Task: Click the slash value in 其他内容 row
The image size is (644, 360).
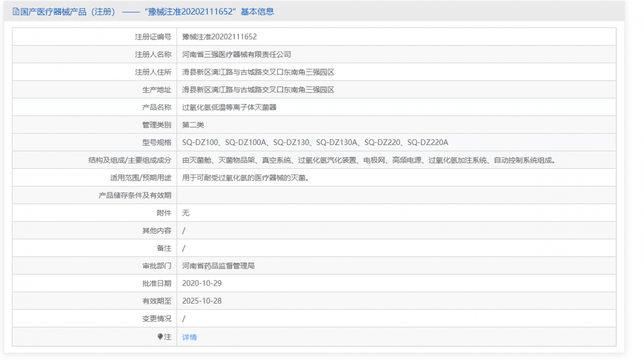Action: (x=184, y=231)
